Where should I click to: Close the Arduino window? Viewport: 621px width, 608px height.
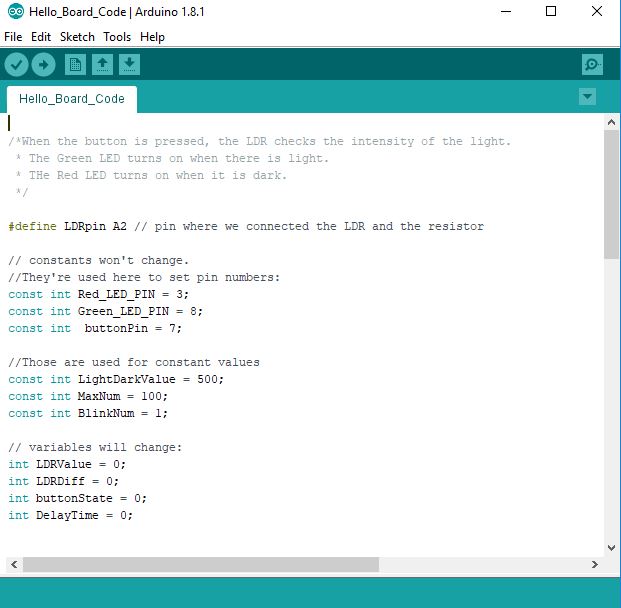pos(597,11)
